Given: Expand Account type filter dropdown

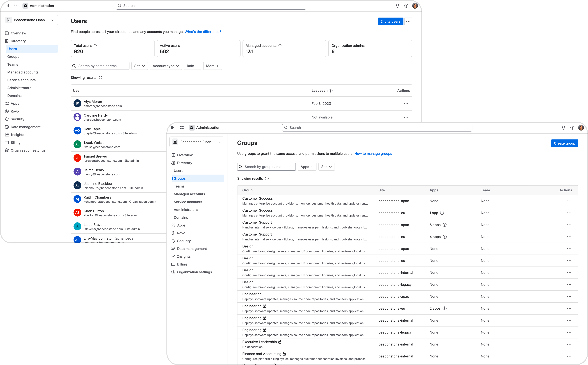Looking at the screenshot, I should click(x=166, y=66).
